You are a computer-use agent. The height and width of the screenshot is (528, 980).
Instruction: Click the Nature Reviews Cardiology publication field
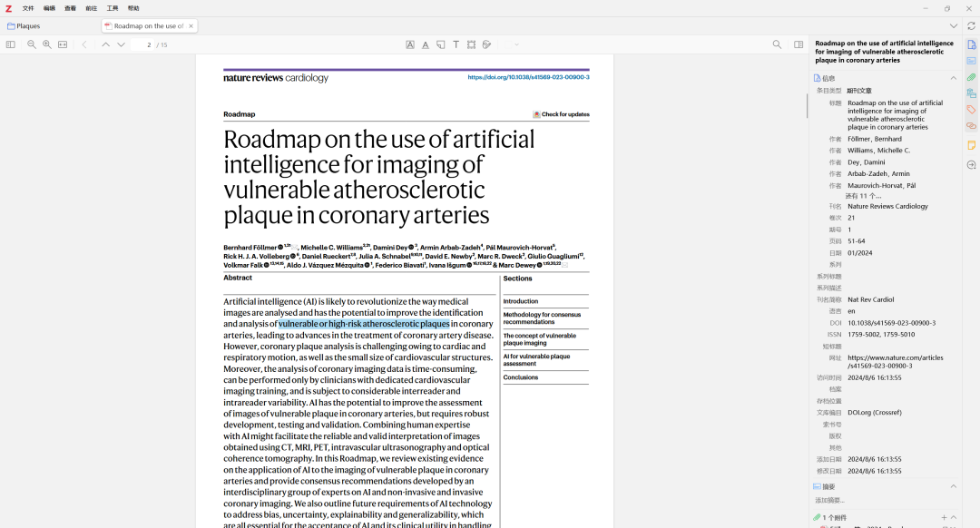tap(887, 206)
